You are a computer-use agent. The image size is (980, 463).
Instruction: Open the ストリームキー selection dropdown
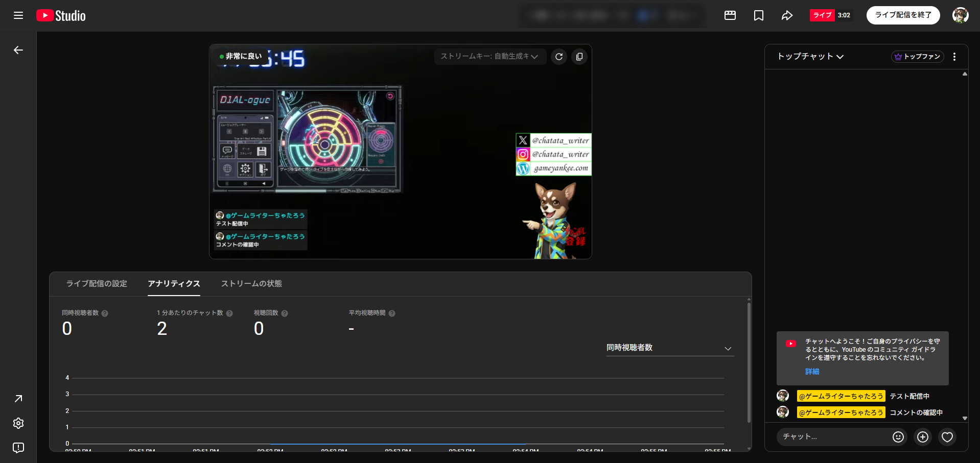point(490,57)
